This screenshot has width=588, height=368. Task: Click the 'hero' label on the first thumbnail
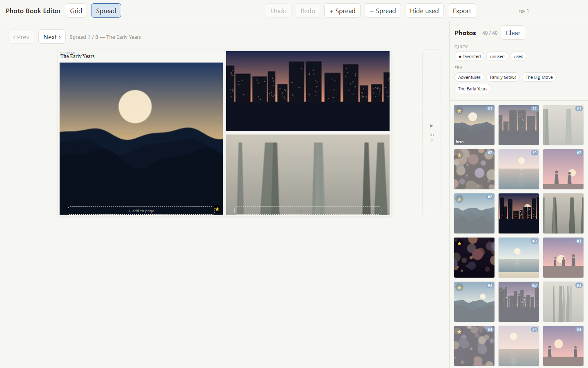tap(460, 142)
